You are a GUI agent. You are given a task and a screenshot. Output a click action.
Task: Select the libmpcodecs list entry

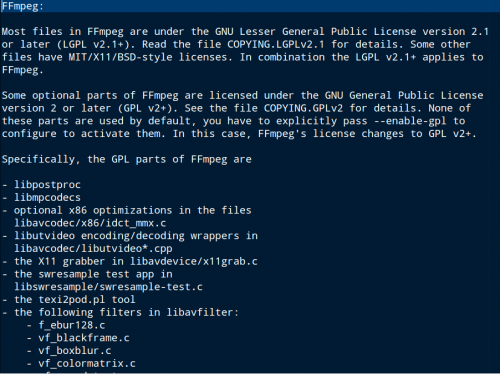pyautogui.click(x=47, y=198)
